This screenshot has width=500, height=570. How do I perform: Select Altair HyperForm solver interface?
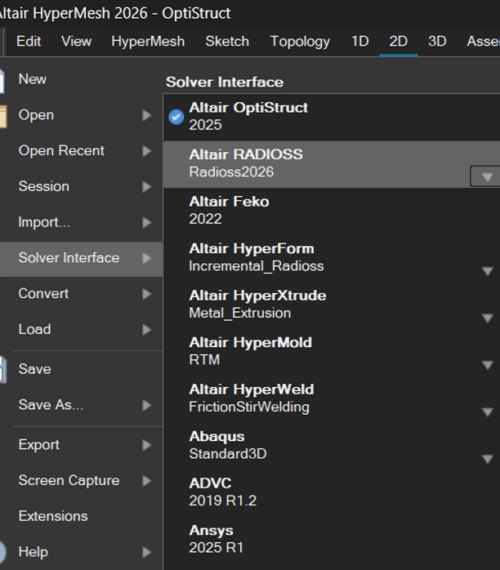(332, 258)
